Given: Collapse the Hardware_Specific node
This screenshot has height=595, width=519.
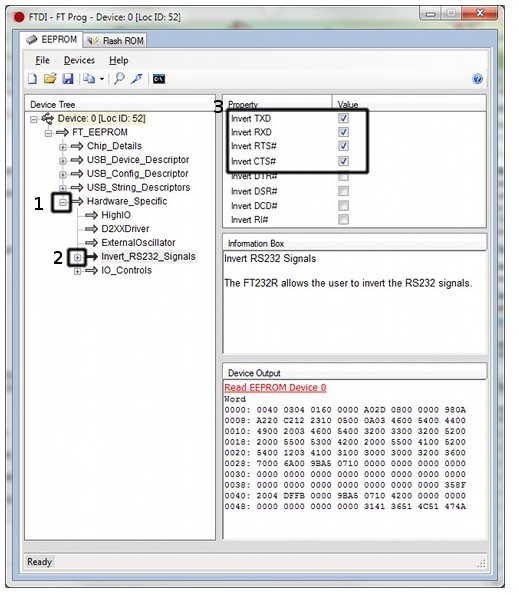Looking at the screenshot, I should 63,202.
